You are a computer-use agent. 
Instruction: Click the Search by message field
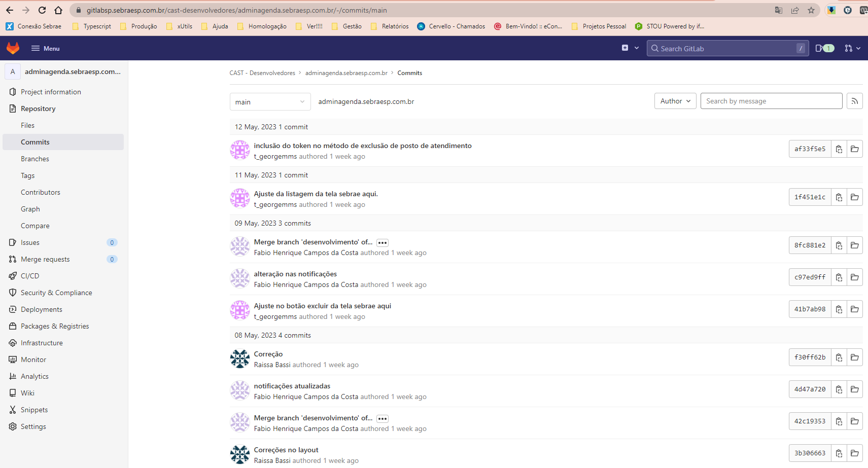pyautogui.click(x=771, y=101)
